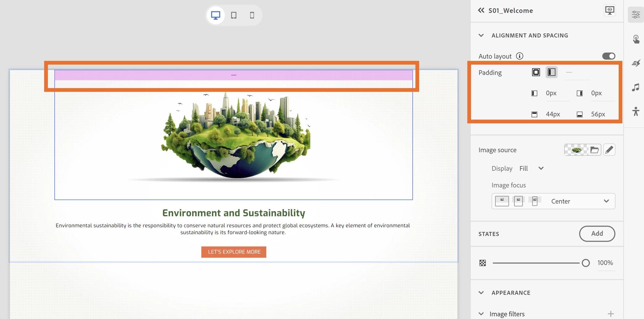644x319 pixels.
Task: Set image focus to portrait preset
Action: pyautogui.click(x=535, y=201)
